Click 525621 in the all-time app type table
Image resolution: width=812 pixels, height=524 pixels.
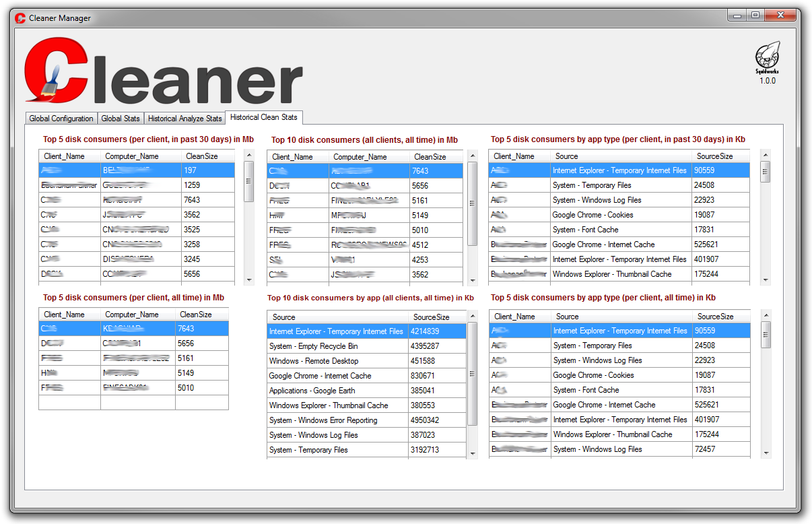721,405
